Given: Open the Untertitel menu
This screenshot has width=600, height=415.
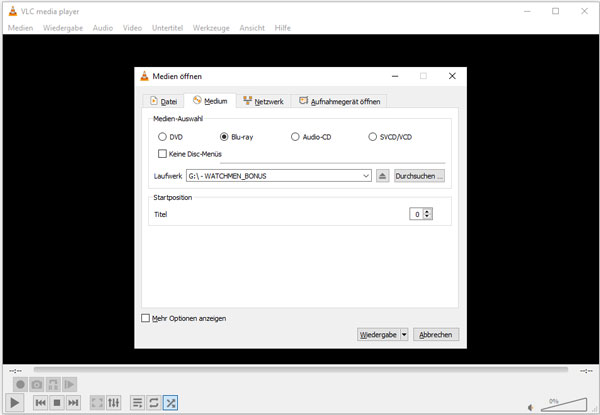Looking at the screenshot, I should point(167,28).
